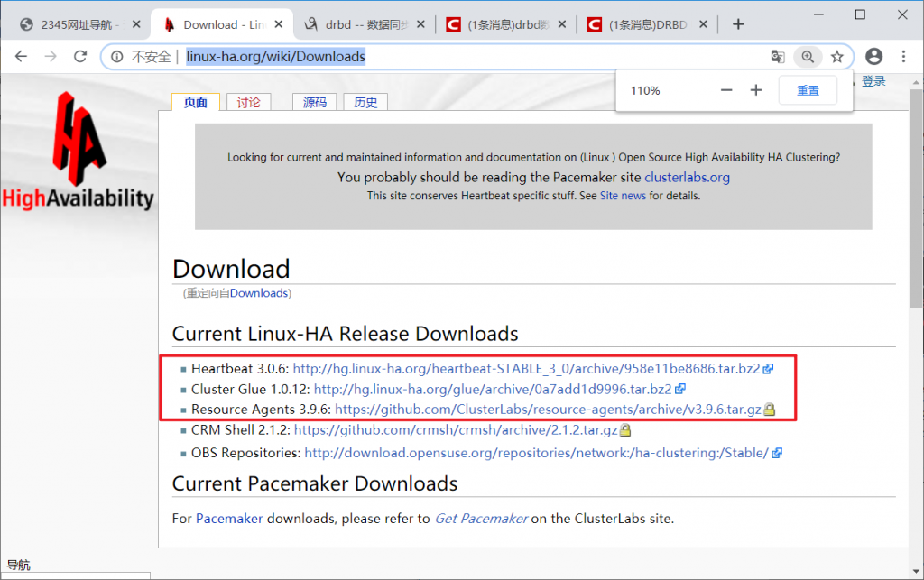Switch to the 2345网址导航 browser tab
This screenshot has height=580, width=924.
[x=77, y=24]
